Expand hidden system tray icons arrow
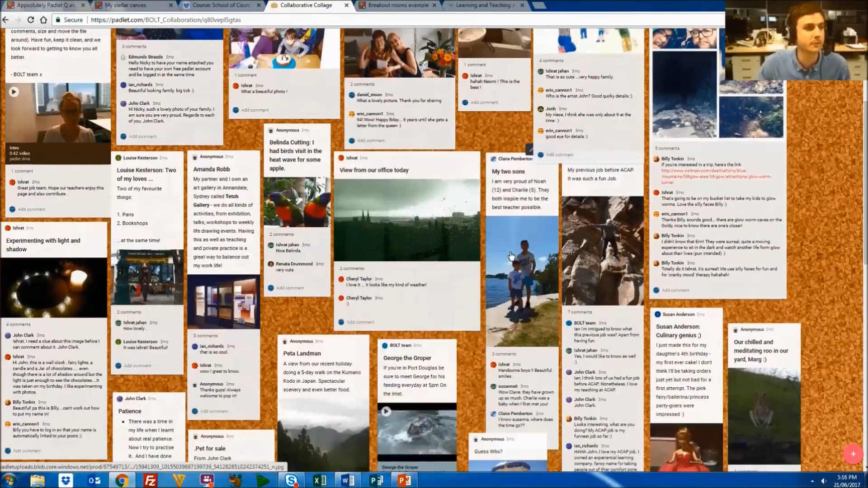Viewport: 868px width, 488px height. (x=812, y=481)
